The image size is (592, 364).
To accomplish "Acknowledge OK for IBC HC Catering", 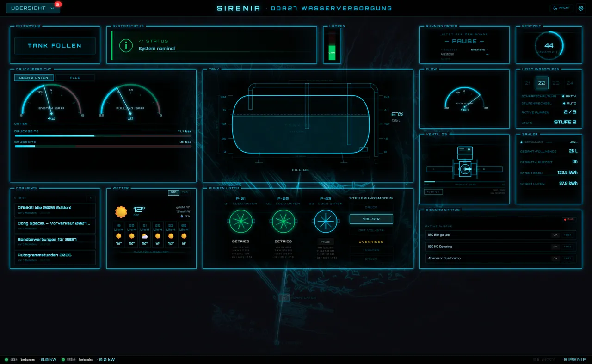I will point(555,247).
